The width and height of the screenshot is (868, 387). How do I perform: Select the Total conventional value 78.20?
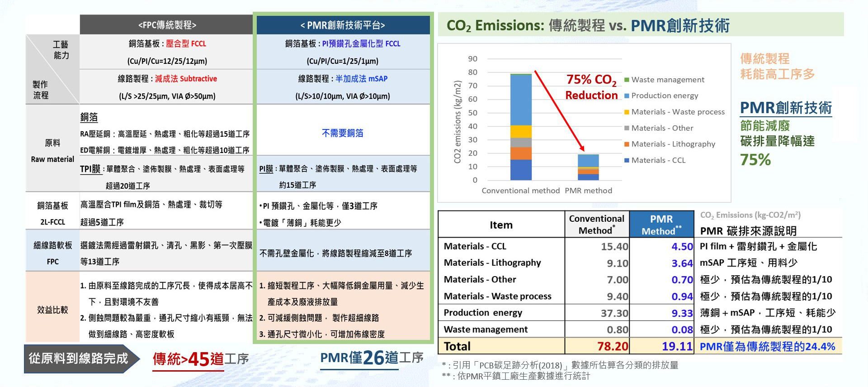click(x=613, y=346)
